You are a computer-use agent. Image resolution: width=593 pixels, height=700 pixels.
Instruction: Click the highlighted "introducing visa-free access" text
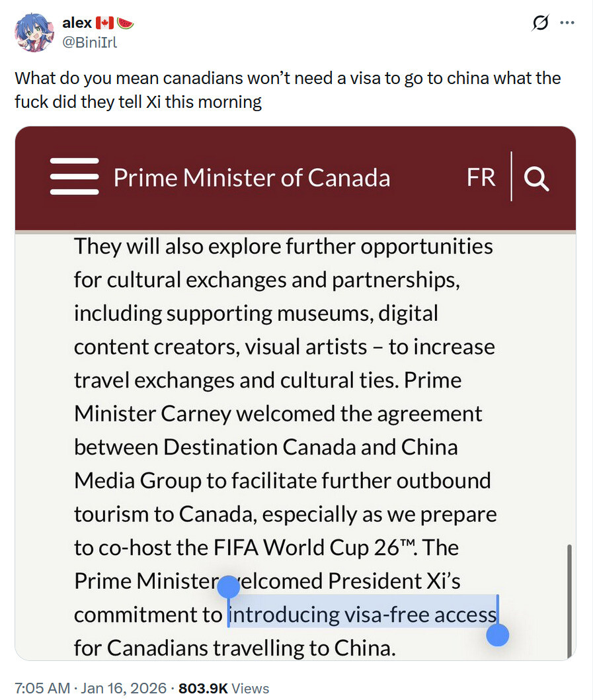coord(362,615)
